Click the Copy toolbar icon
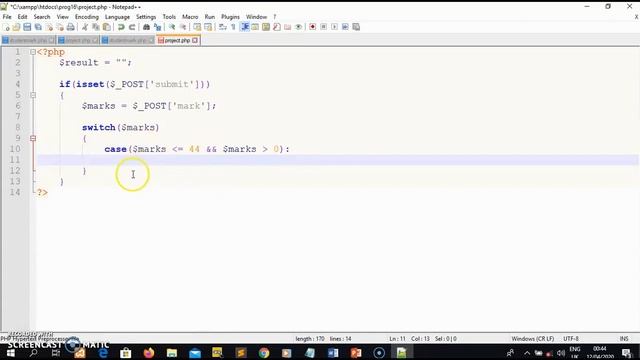The width and height of the screenshot is (640, 360). (x=96, y=27)
